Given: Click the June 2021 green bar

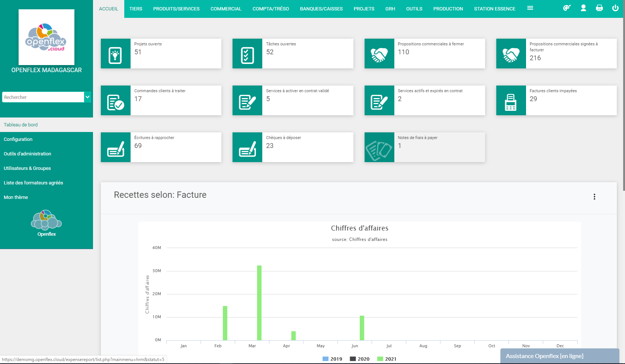Looking at the screenshot, I should (362, 328).
